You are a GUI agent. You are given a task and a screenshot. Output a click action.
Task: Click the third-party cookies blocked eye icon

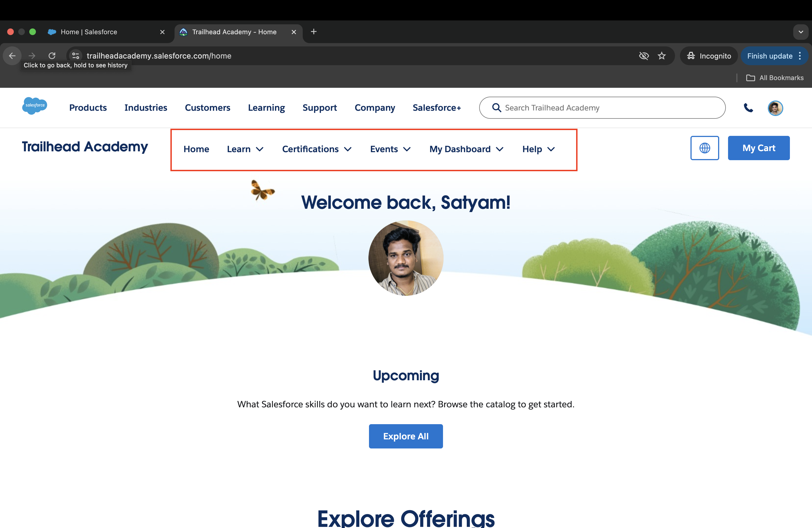click(644, 56)
